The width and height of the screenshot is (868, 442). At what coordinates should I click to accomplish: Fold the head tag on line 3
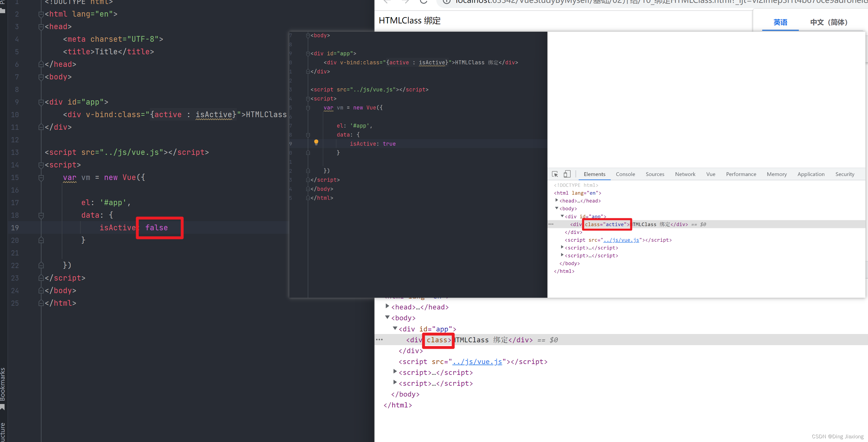[x=41, y=27]
